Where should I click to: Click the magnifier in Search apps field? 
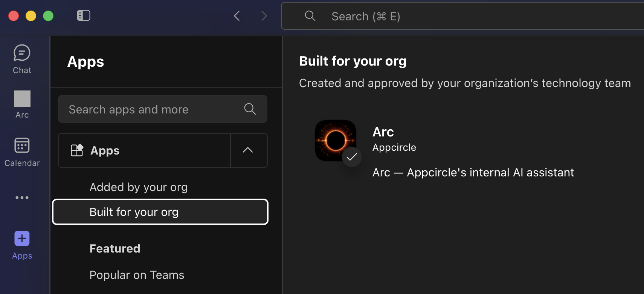[x=250, y=109]
